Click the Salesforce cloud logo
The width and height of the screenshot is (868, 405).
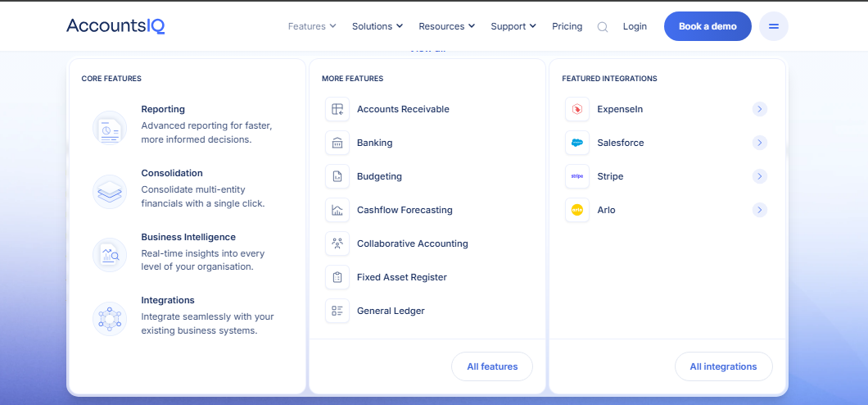577,143
